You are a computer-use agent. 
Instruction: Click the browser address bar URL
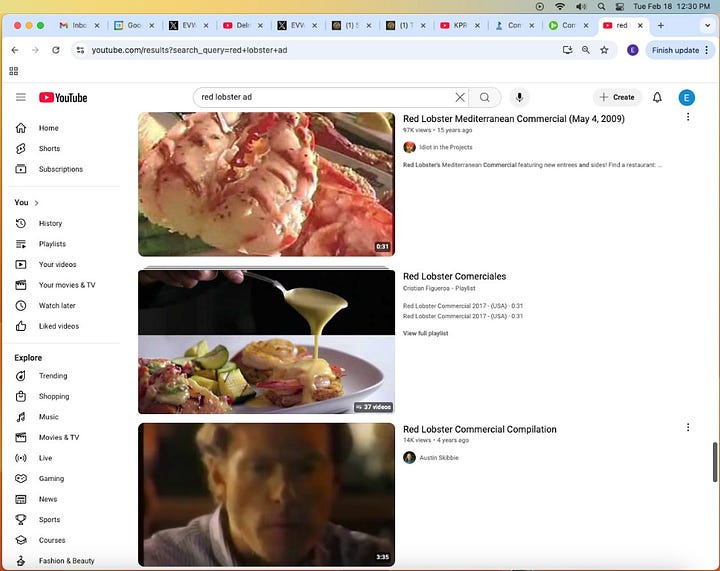point(189,50)
